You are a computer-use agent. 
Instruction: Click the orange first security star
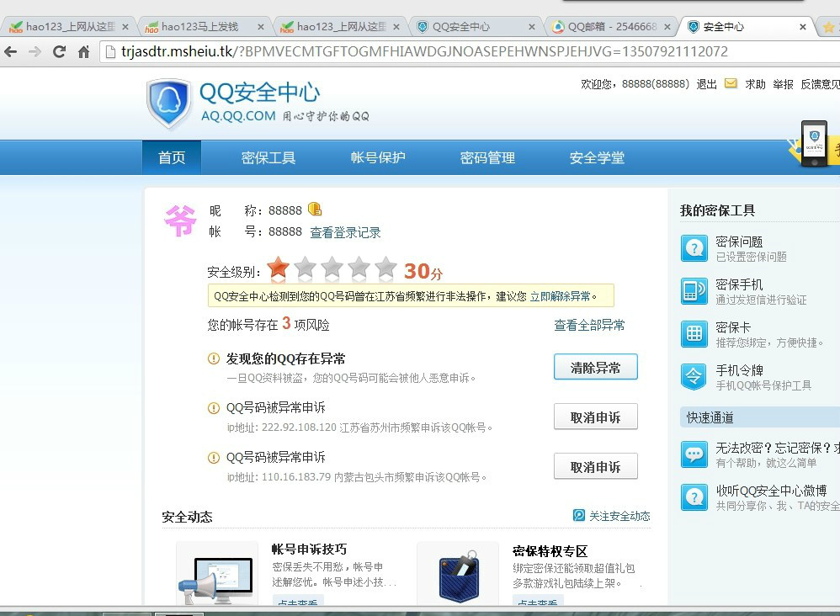278,268
